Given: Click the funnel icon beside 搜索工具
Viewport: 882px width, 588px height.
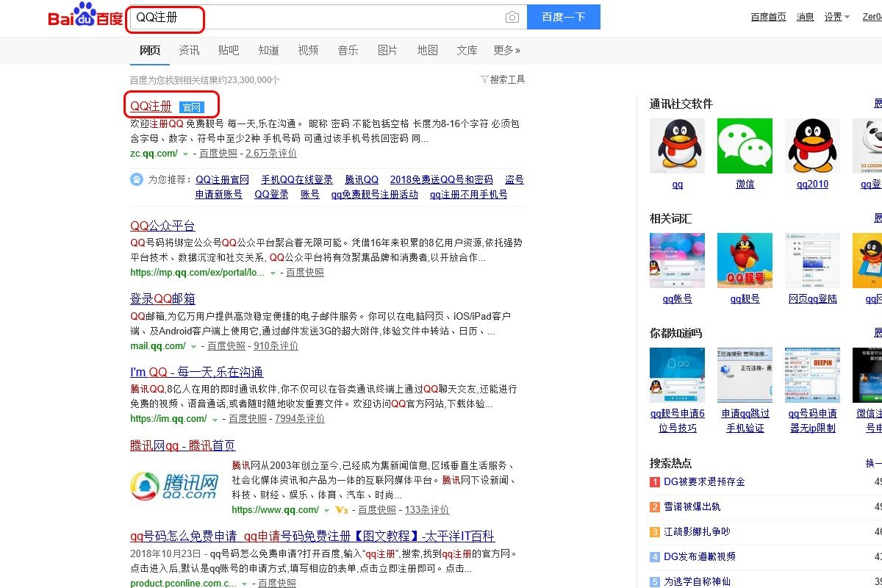Looking at the screenshot, I should click(x=484, y=79).
